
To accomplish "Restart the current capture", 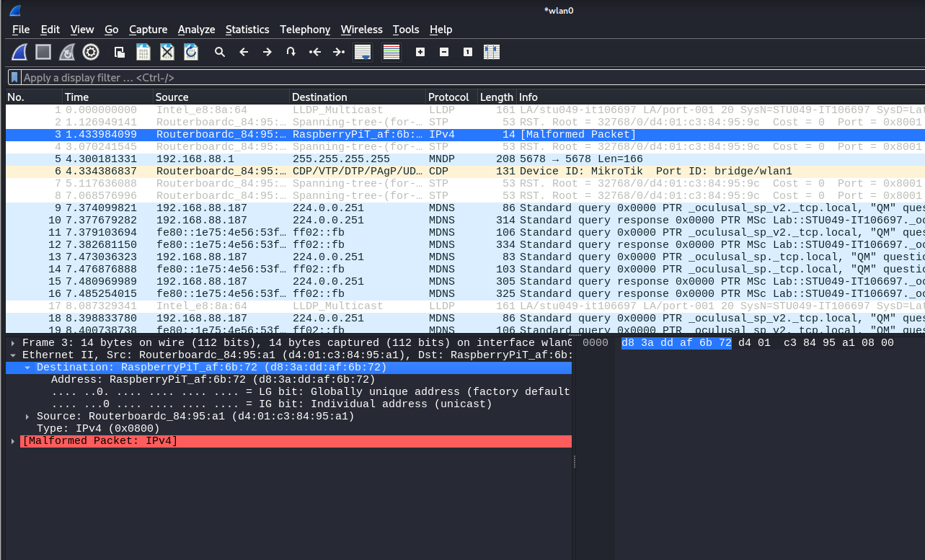I will 66,52.
